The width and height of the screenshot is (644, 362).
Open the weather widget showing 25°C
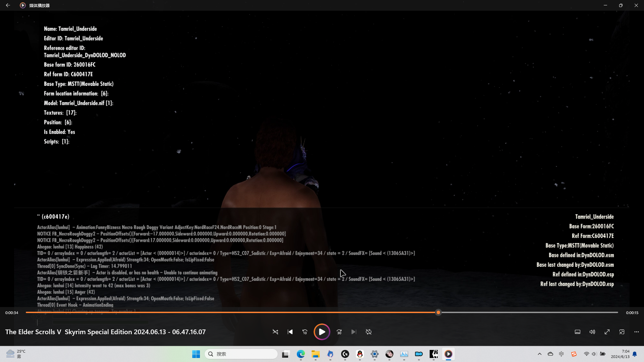pos(16,354)
